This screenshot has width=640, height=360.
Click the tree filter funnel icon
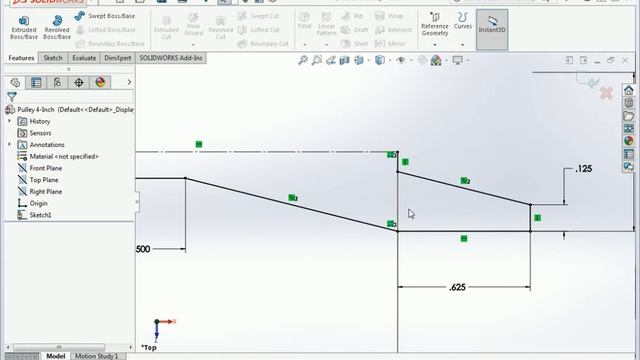pyautogui.click(x=12, y=97)
